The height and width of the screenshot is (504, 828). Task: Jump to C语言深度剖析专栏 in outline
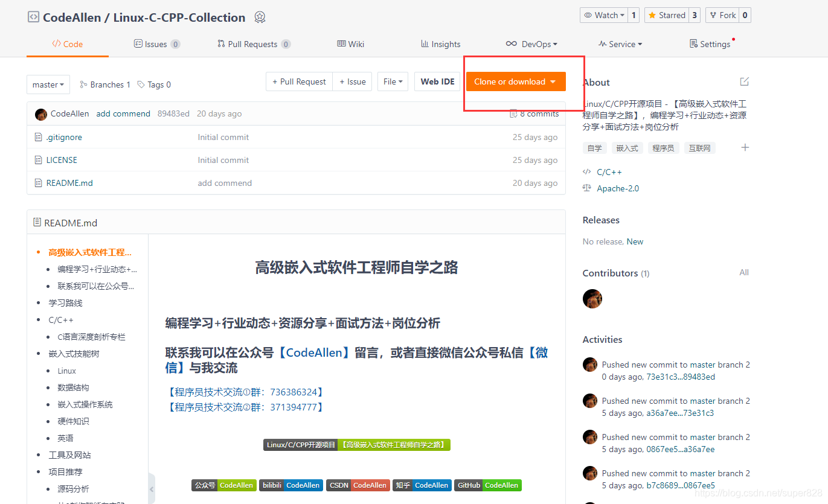pyautogui.click(x=92, y=337)
